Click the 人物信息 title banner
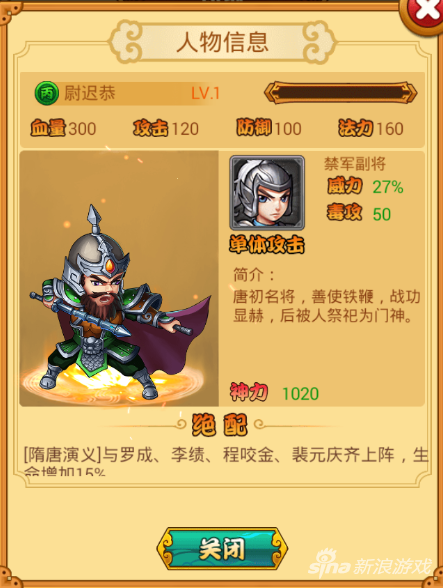This screenshot has width=443, height=588. tap(222, 42)
